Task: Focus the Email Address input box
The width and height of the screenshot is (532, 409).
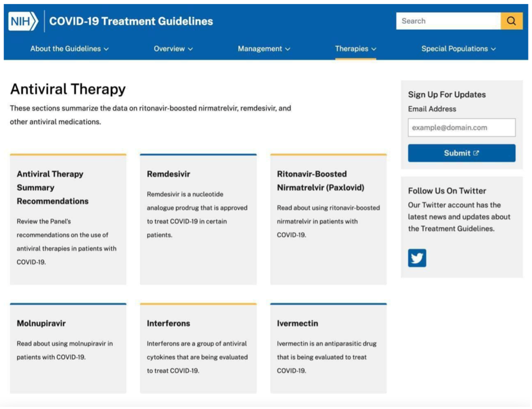Action: coord(461,127)
